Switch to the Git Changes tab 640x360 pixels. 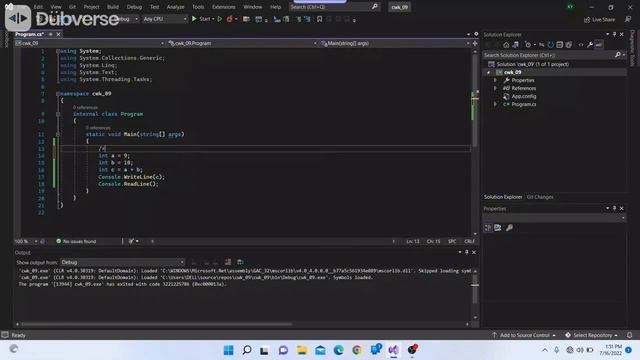coord(540,197)
